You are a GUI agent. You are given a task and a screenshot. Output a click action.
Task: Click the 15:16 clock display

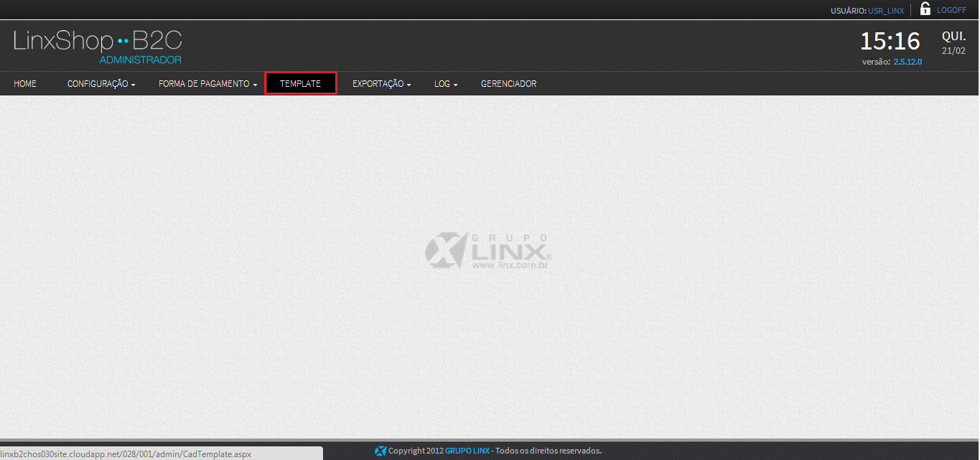point(890,41)
